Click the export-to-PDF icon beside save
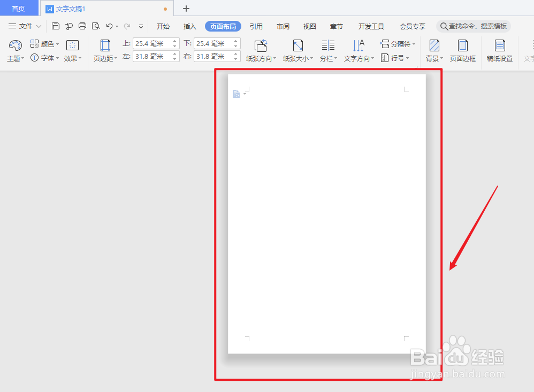This screenshot has width=534, height=392. click(69, 26)
